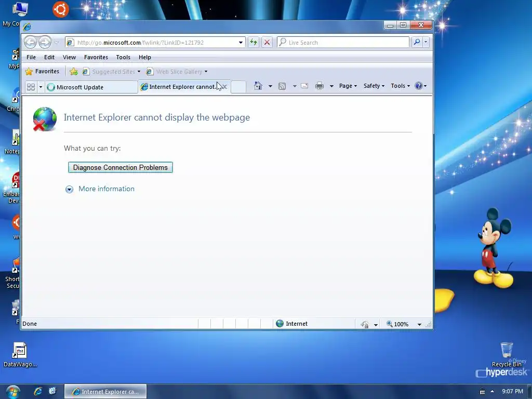Image resolution: width=532 pixels, height=399 pixels.
Task: Expand the Print options dropdown arrow
Action: coord(331,86)
